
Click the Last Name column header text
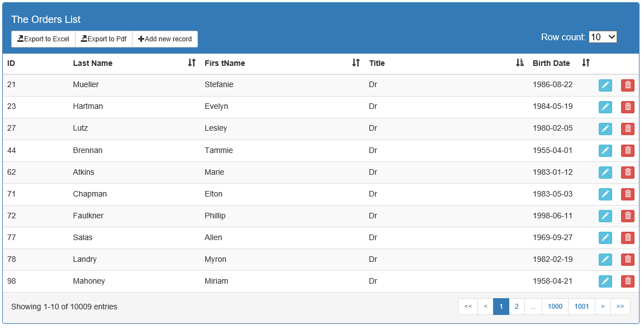point(93,63)
